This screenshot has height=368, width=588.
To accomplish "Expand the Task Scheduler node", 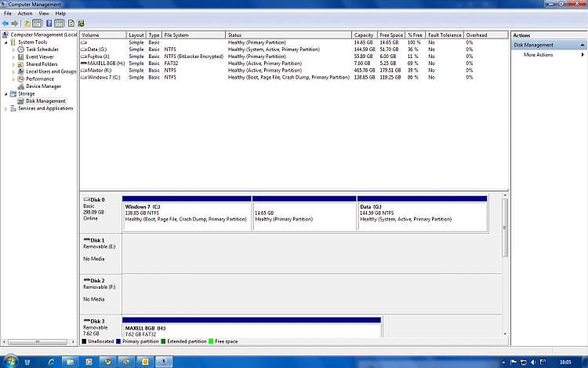I will [14, 49].
